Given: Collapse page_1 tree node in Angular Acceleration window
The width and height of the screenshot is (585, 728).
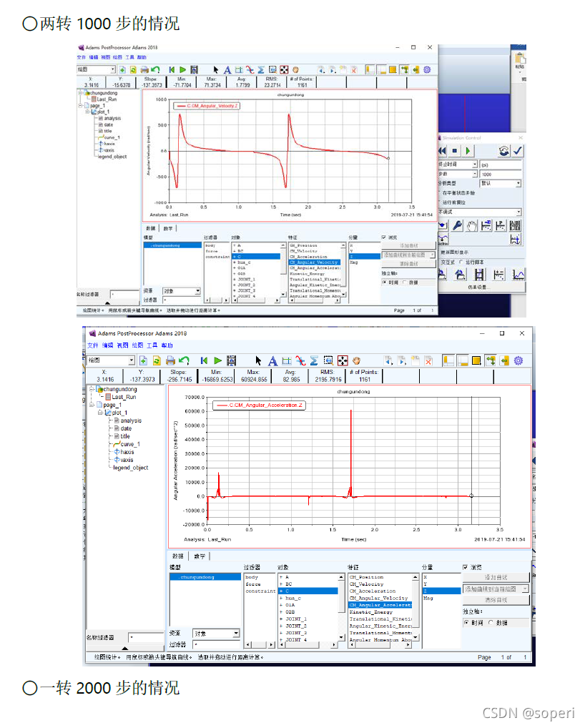Looking at the screenshot, I should (x=92, y=405).
